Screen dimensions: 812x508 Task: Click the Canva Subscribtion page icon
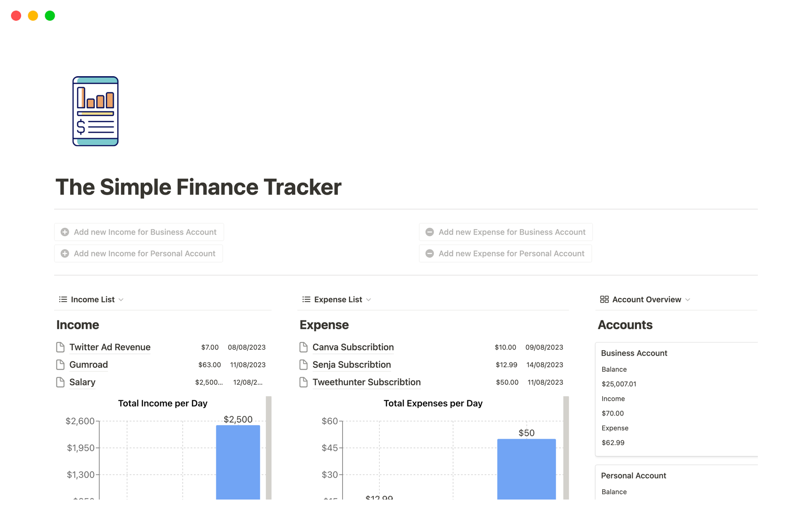click(303, 348)
